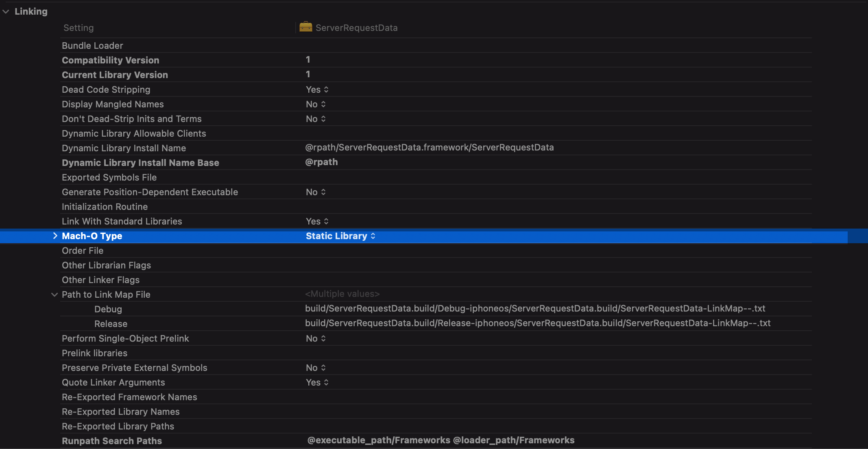Select the Compatibility Version setting row
This screenshot has height=449, width=868.
pyautogui.click(x=111, y=60)
